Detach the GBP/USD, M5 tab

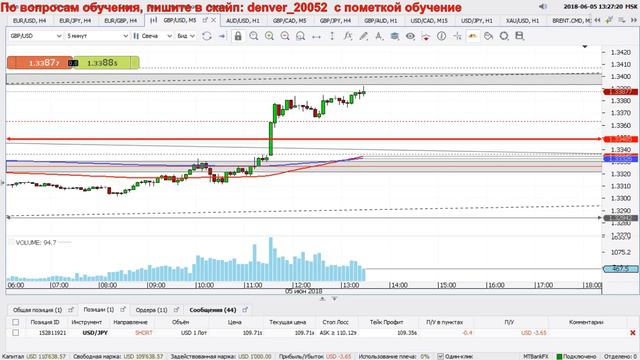click(x=205, y=20)
